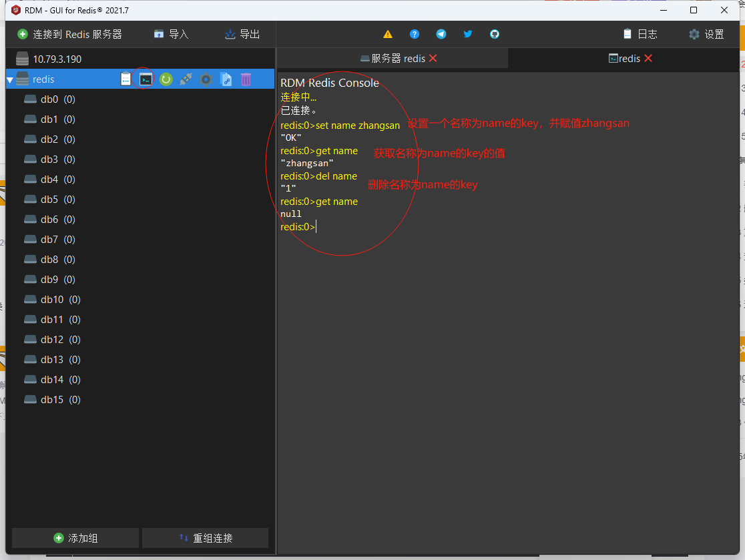Click the 已连接 status line
The image size is (745, 560).
click(298, 111)
